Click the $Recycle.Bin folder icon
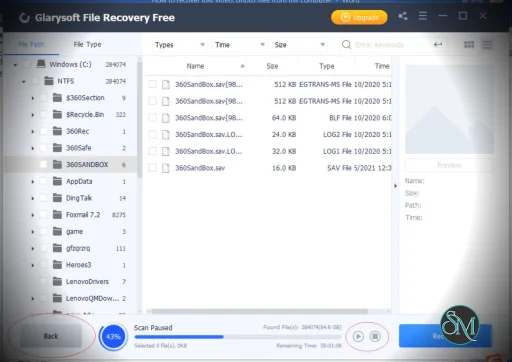Viewport: 512px width, 362px height. click(x=57, y=114)
